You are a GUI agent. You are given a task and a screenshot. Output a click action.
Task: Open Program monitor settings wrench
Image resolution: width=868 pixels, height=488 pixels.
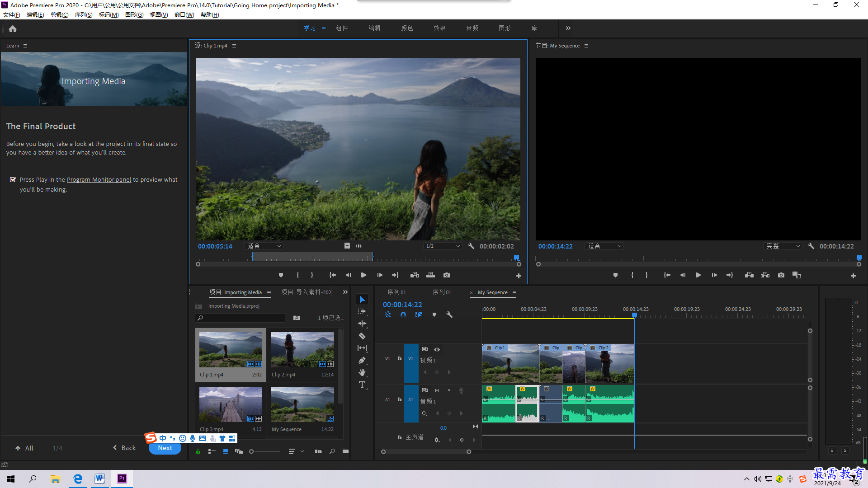tap(811, 246)
